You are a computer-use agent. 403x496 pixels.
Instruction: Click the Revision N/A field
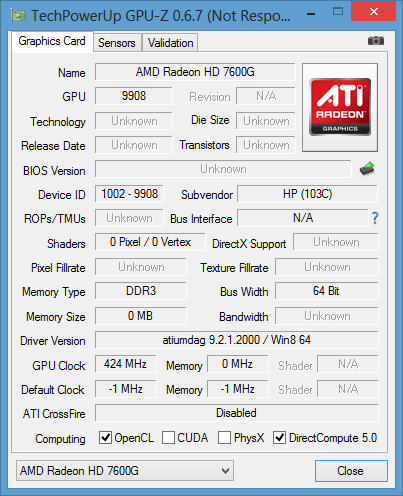click(266, 96)
